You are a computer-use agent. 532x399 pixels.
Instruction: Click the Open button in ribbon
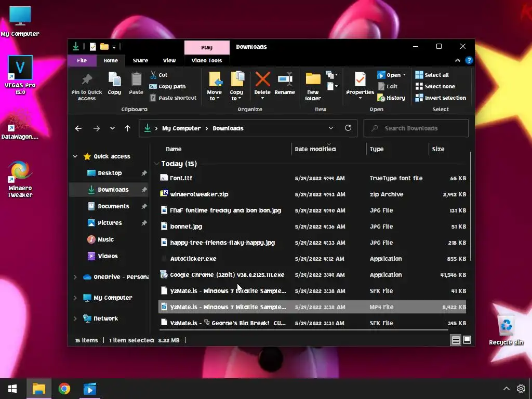(x=389, y=75)
